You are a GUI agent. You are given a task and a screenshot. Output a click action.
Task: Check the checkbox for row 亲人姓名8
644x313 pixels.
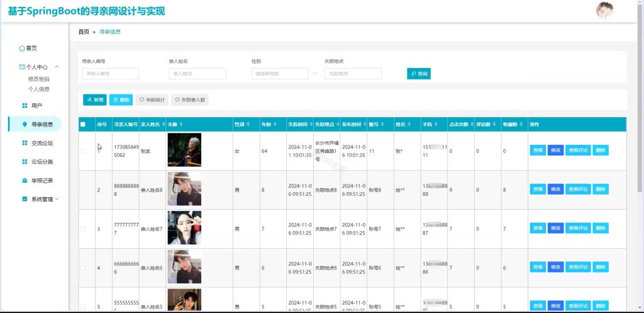point(83,190)
